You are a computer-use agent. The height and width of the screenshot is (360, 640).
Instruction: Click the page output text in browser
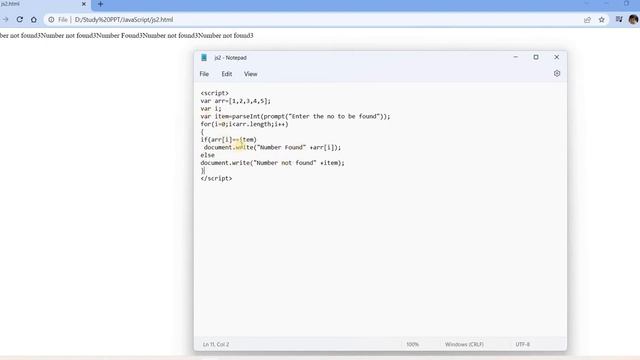coord(127,36)
